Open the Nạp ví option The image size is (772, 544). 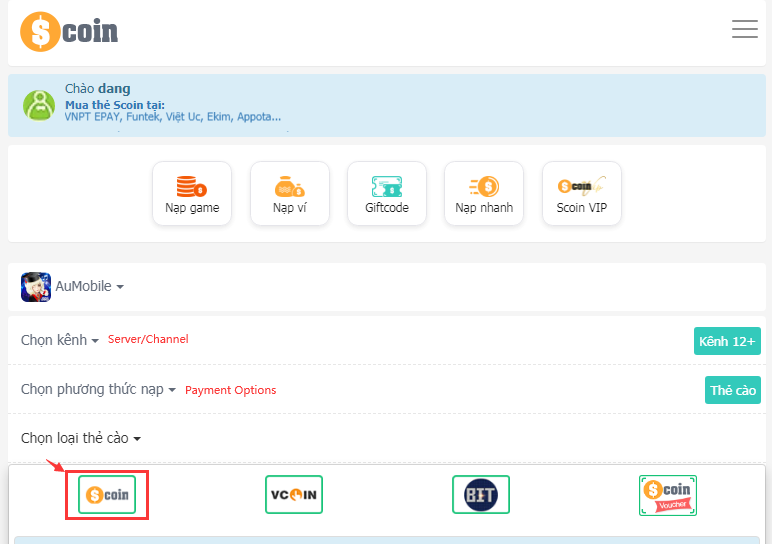(290, 193)
